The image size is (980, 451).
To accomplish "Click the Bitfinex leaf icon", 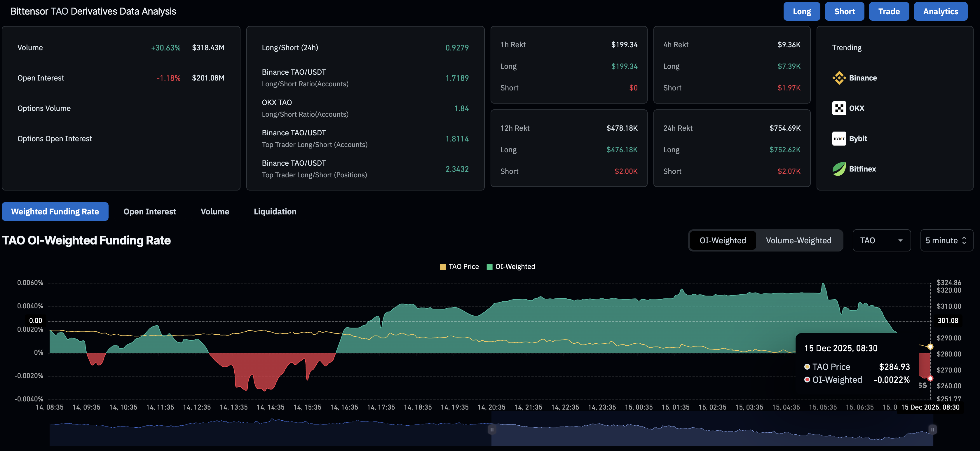I will click(x=839, y=168).
